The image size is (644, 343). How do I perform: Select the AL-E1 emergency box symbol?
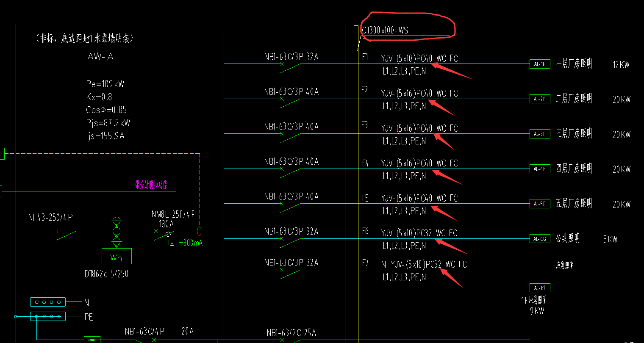tap(540, 288)
